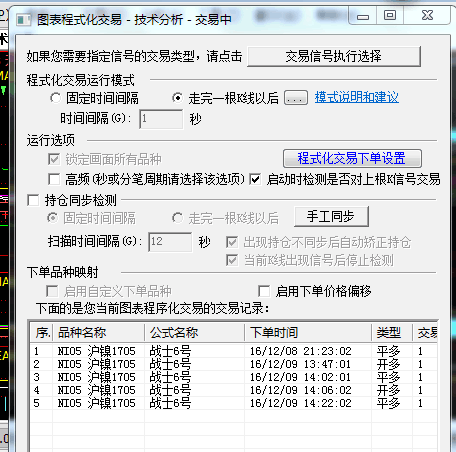Viewport: 456px width, 452px height.
Task: Sort by the 下单时间 column header
Action: (x=308, y=332)
